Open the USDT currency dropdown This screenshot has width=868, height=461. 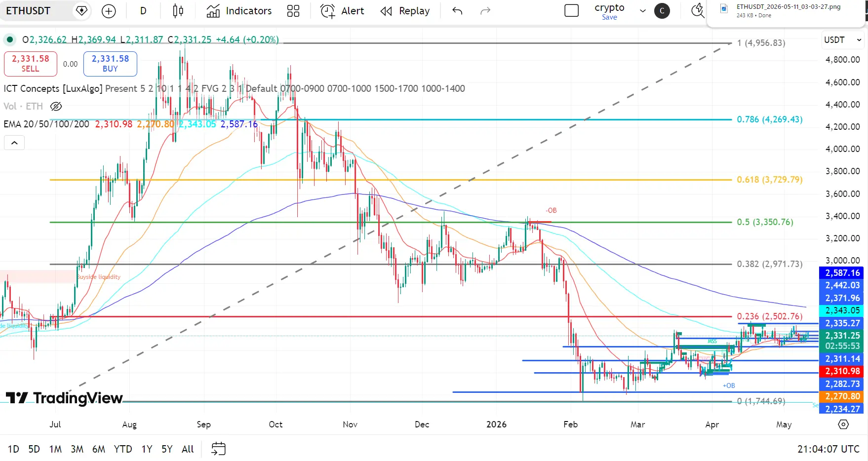(842, 40)
